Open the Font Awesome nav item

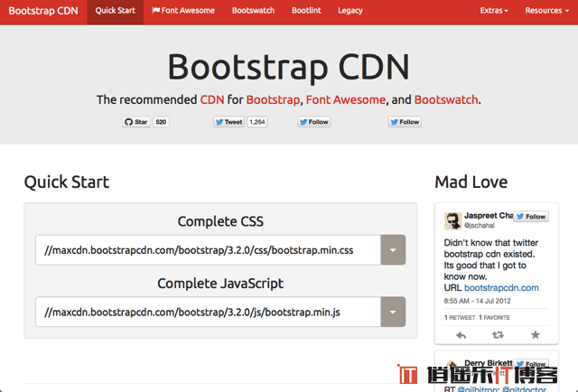point(183,11)
